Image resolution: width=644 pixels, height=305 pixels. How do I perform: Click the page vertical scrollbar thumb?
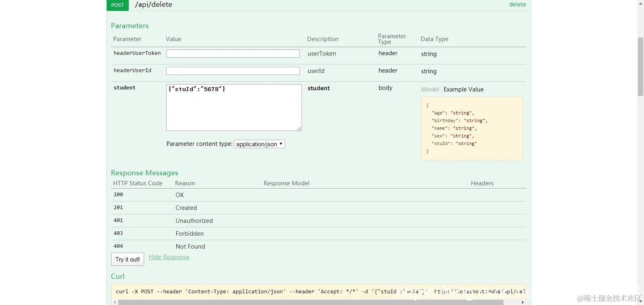point(640,66)
